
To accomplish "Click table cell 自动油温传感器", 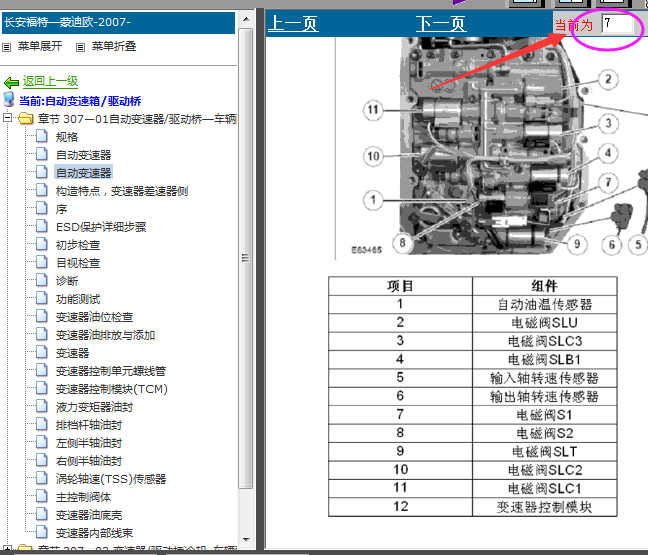I will click(x=544, y=305).
